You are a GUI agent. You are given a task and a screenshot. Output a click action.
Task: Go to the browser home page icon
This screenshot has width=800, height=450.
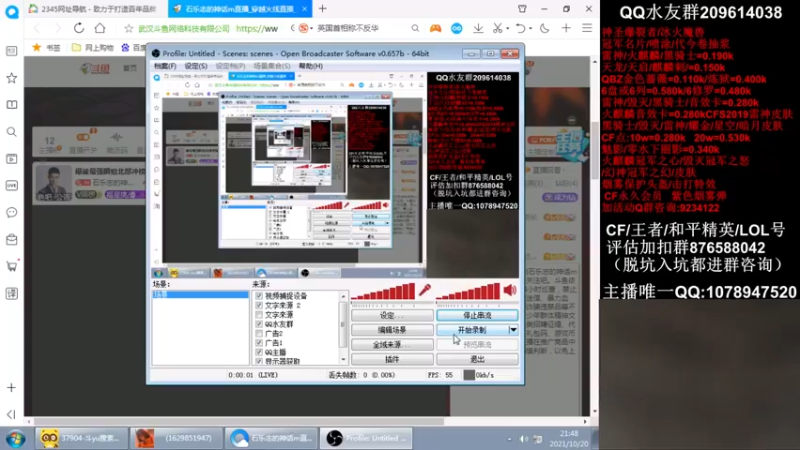pos(100,28)
